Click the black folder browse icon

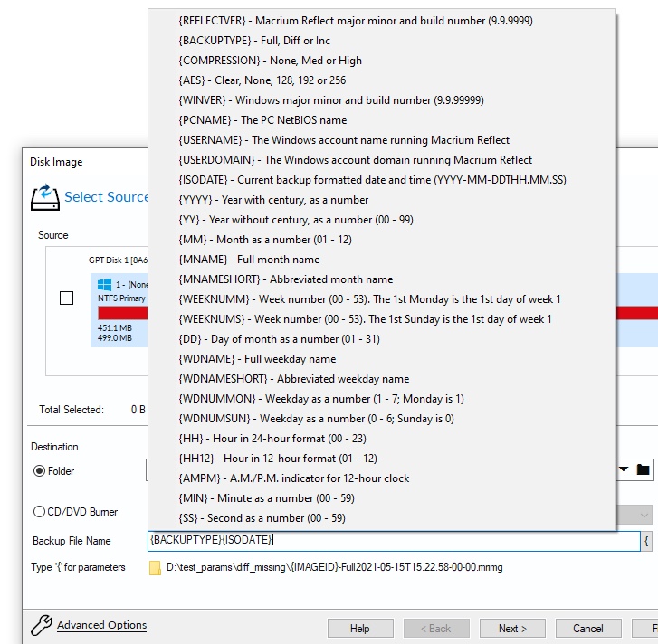644,469
